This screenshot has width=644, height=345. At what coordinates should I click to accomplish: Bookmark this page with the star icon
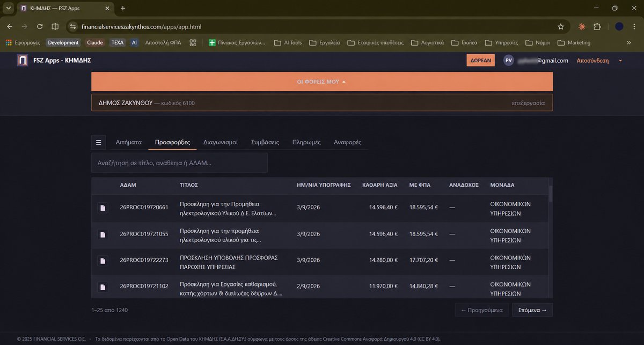561,26
